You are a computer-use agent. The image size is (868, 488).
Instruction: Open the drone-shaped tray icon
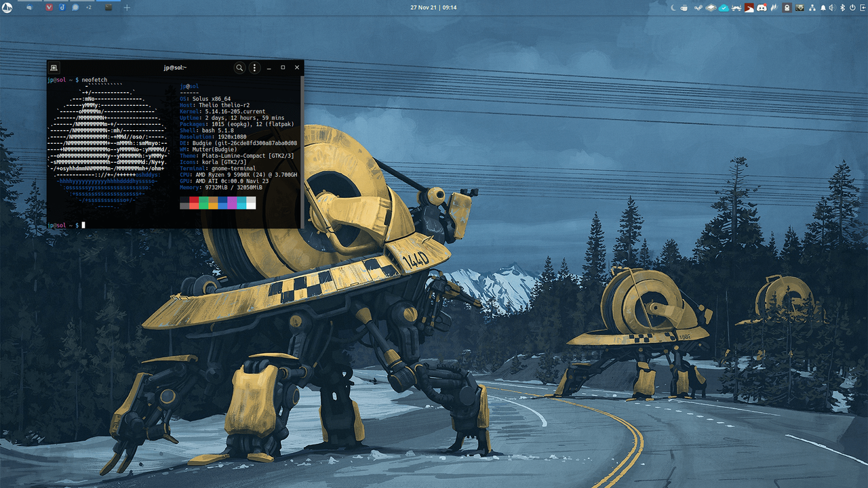click(x=736, y=7)
